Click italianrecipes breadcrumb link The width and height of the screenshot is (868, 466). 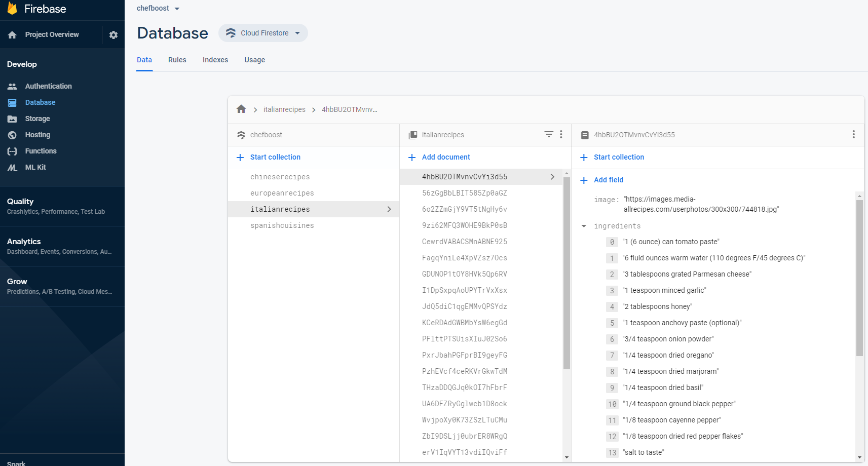(x=284, y=110)
